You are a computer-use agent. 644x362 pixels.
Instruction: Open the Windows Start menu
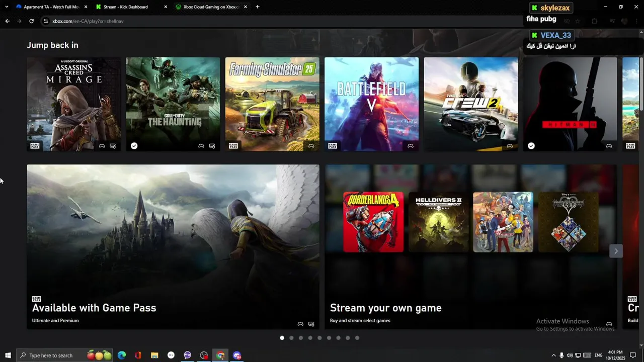click(x=8, y=355)
